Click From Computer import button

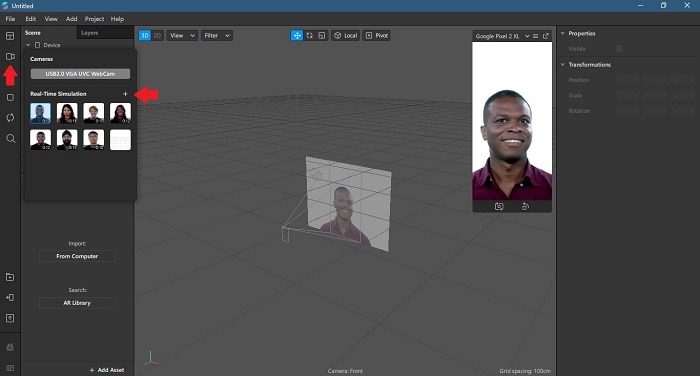77,256
